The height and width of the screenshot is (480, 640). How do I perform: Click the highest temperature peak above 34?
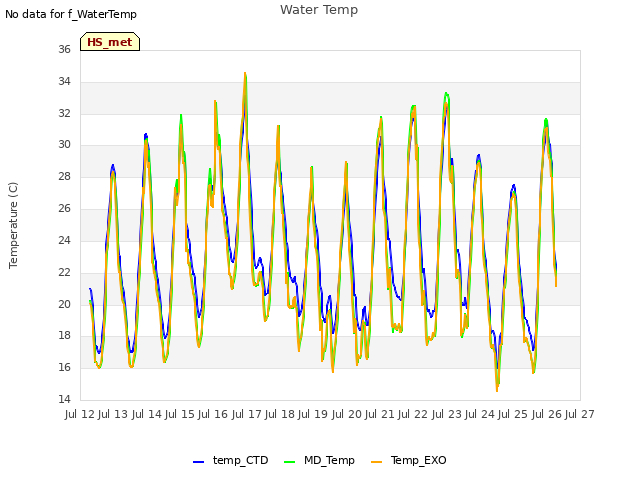pos(245,73)
